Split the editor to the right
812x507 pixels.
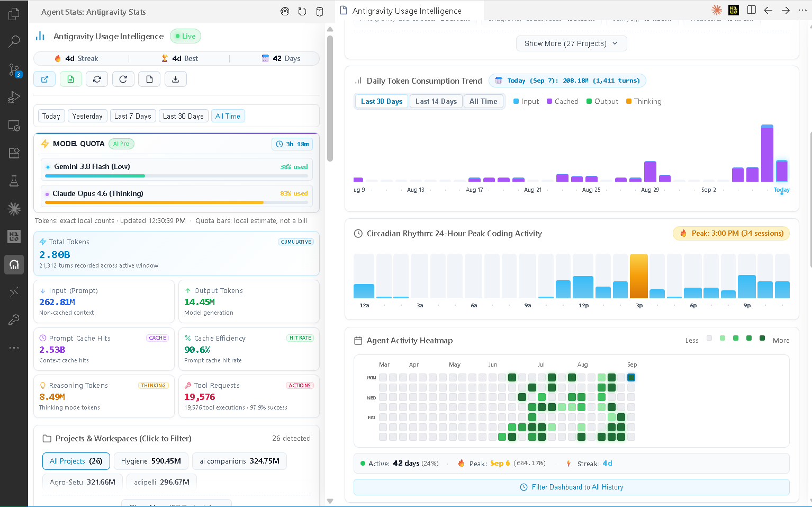pos(752,10)
